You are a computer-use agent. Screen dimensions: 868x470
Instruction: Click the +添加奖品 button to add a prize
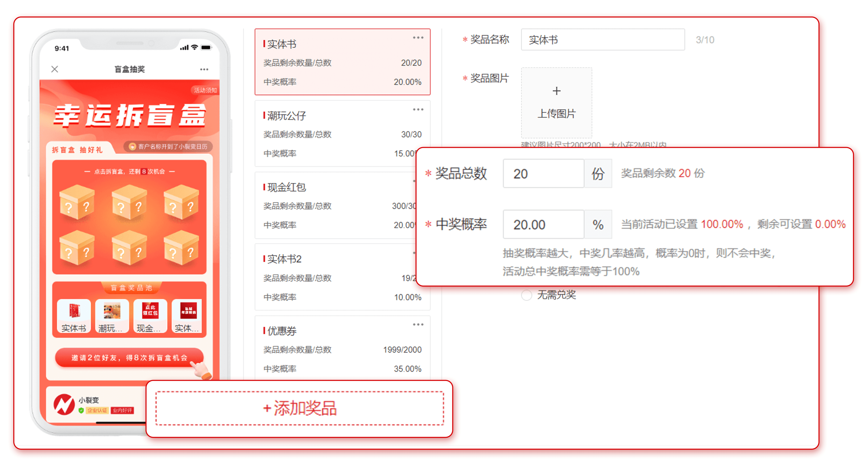pos(300,409)
